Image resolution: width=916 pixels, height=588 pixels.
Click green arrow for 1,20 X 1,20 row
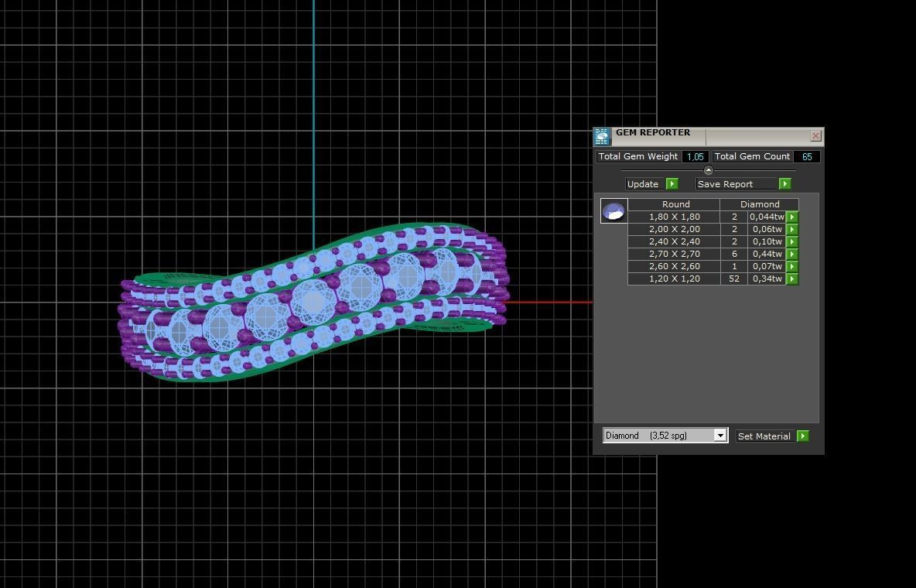click(792, 279)
